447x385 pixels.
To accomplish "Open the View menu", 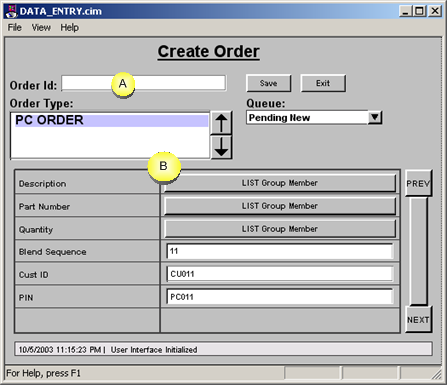I will (41, 27).
